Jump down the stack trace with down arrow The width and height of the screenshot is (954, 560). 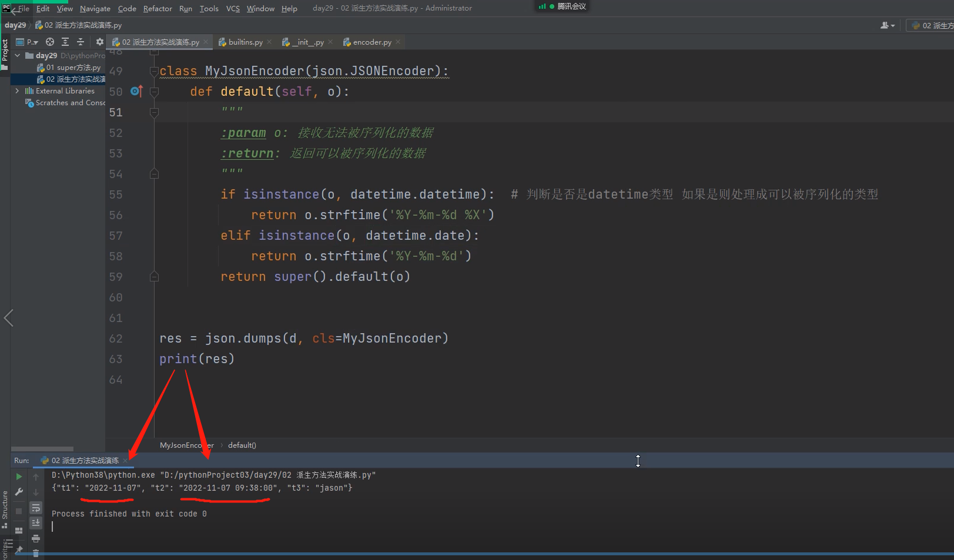36,492
